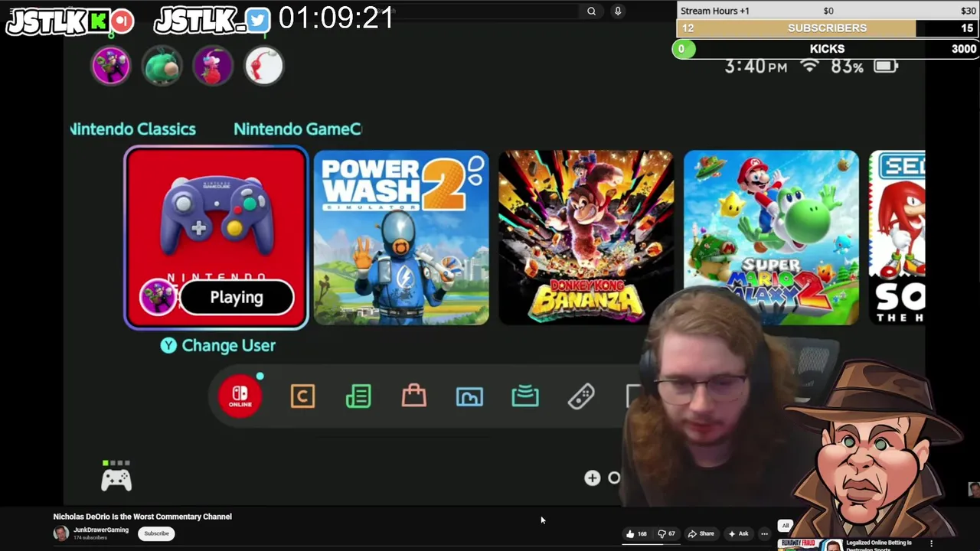
Task: Like the video with thumbs up
Action: click(x=636, y=533)
